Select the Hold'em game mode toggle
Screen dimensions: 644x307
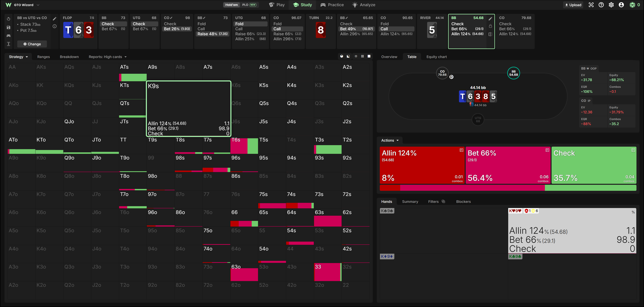(232, 5)
